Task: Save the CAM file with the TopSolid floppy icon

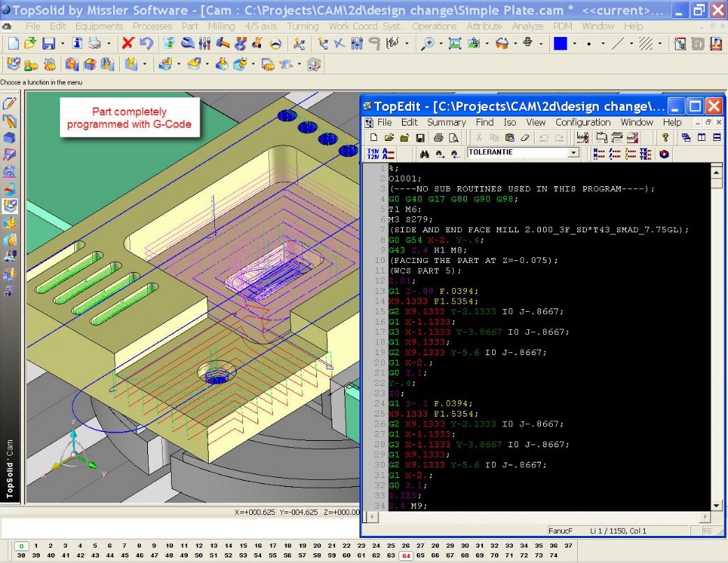Action: 49,44
